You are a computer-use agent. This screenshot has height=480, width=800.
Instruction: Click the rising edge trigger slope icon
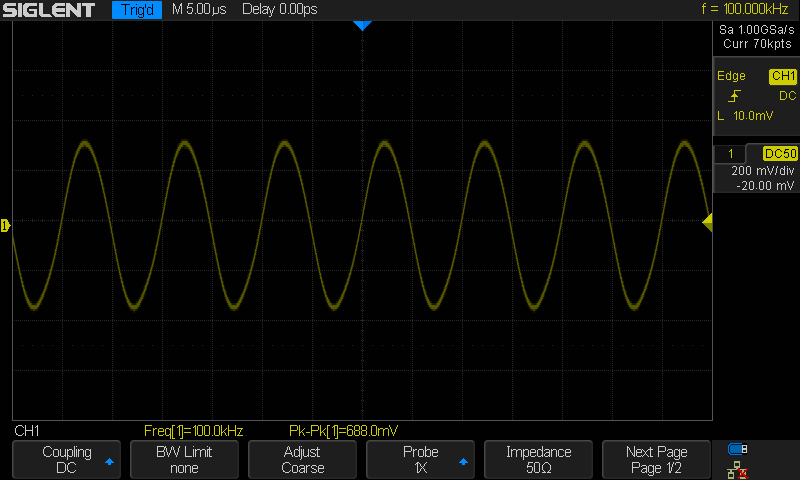734,96
